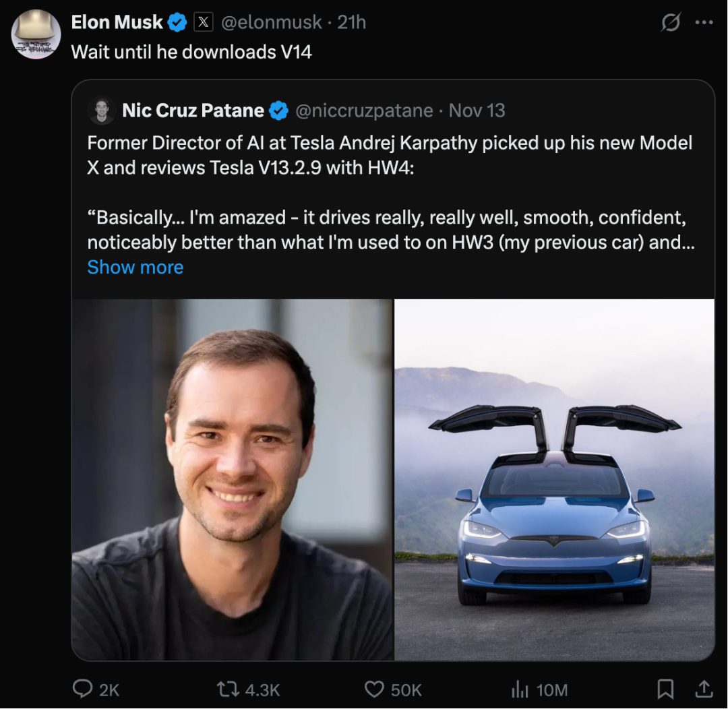Open Elon Musk's profile avatar

click(36, 34)
